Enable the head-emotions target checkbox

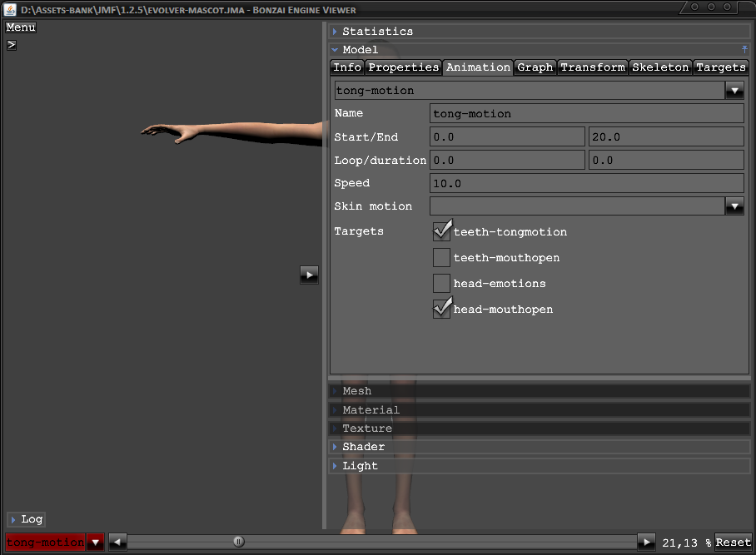pos(441,284)
